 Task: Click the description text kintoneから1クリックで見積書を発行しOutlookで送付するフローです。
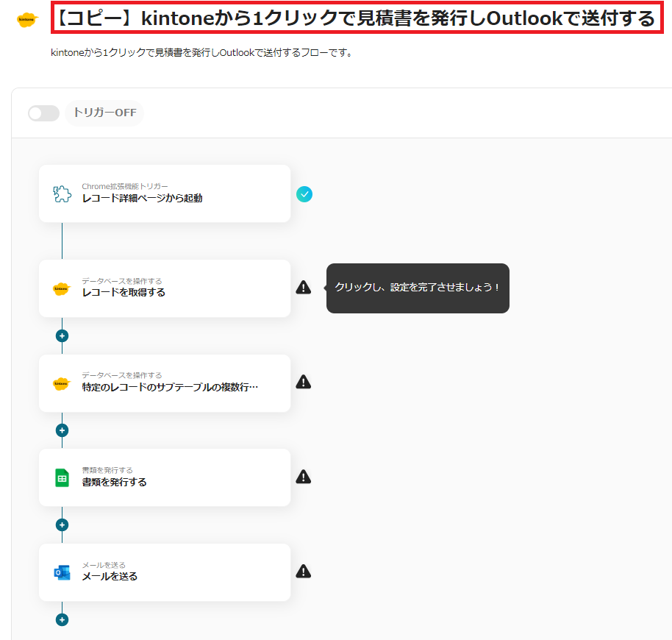[x=201, y=53]
